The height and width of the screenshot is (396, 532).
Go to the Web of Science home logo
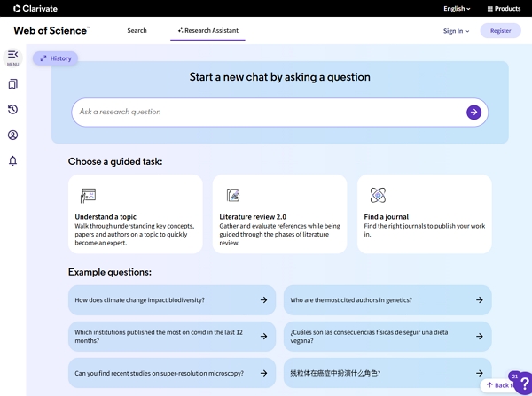coord(52,30)
